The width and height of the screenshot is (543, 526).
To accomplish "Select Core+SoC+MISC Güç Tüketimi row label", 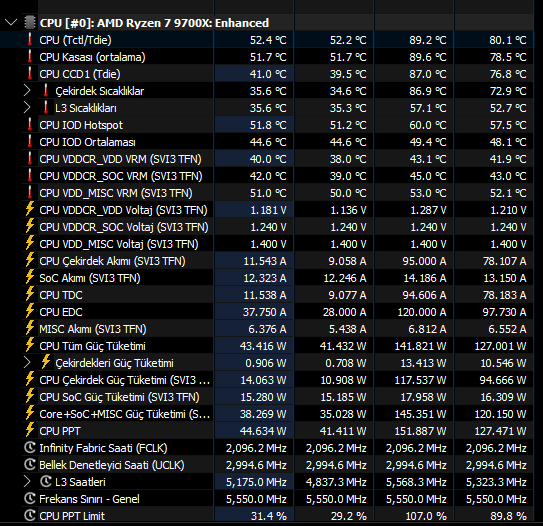I will pos(125,414).
